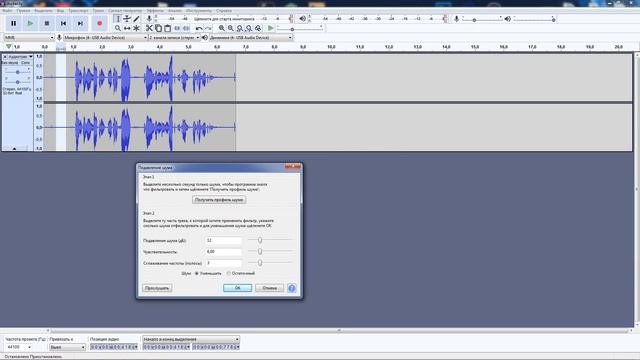This screenshot has height=360, width=640.
Task: Copy selection with the Copy icon
Action: [x=158, y=28]
